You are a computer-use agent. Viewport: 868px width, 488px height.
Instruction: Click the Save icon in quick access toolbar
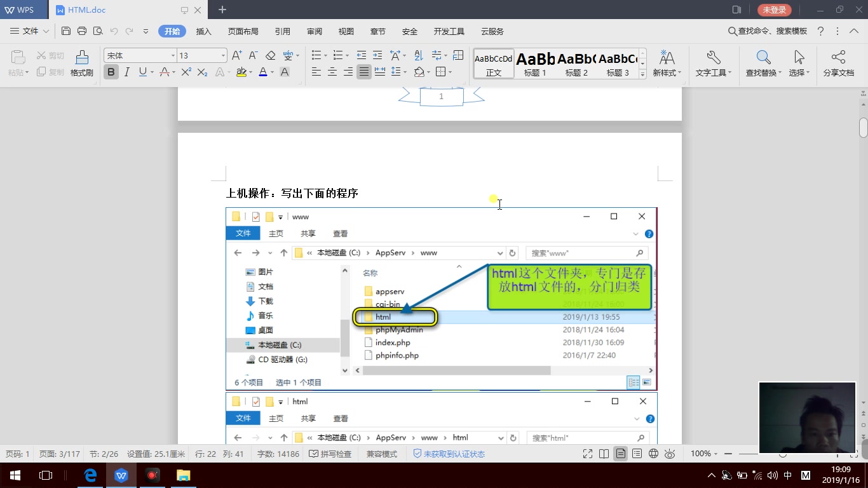66,31
